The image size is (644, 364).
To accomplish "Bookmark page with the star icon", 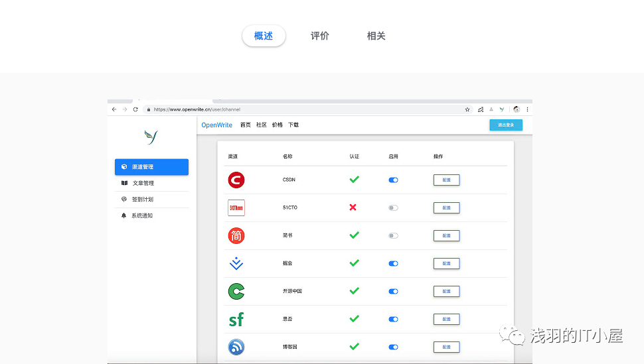I will tap(467, 109).
